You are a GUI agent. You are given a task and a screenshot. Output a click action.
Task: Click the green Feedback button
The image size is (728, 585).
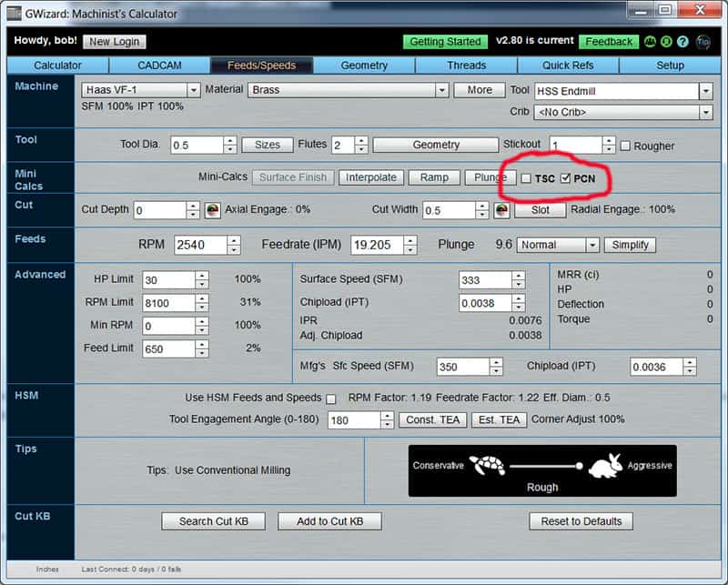coord(609,42)
